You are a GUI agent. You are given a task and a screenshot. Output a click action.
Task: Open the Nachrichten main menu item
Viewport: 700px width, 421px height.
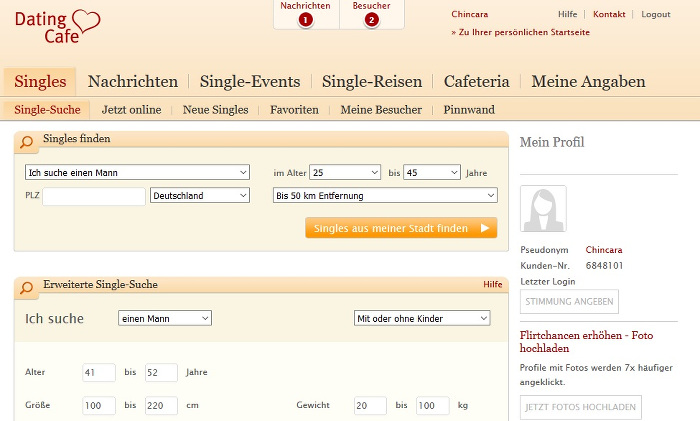133,82
